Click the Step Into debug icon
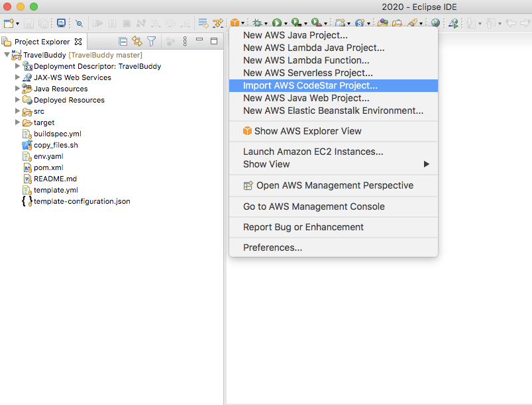 pos(156,23)
